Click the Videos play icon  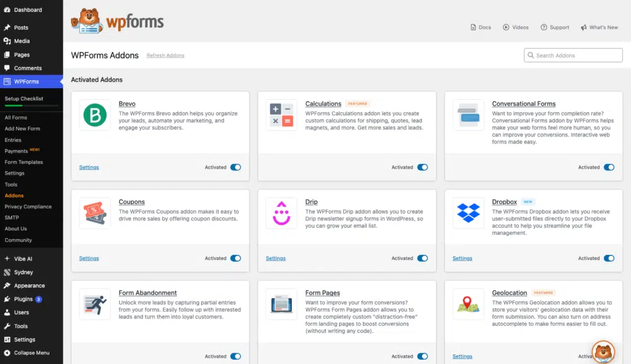click(506, 27)
